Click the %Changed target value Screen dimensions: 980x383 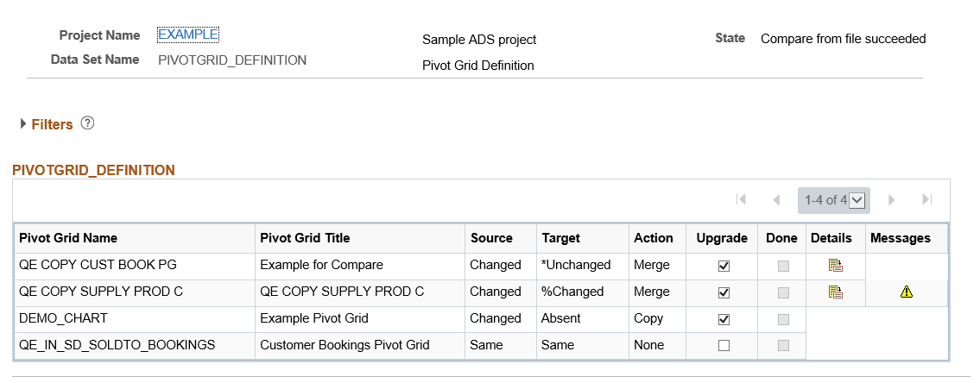tap(572, 292)
